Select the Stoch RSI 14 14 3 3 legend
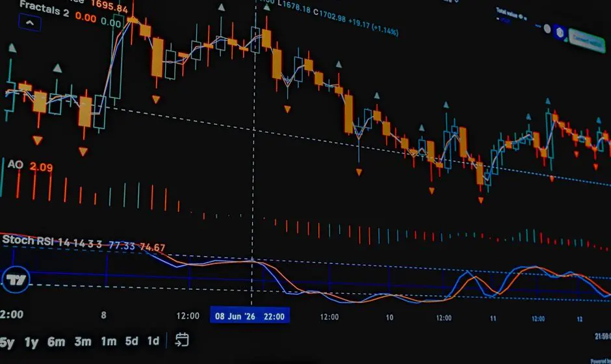This screenshot has height=364, width=611. [52, 242]
